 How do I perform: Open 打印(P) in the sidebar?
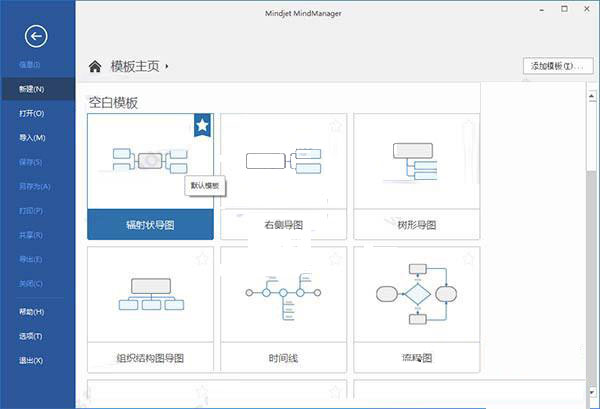tap(31, 211)
